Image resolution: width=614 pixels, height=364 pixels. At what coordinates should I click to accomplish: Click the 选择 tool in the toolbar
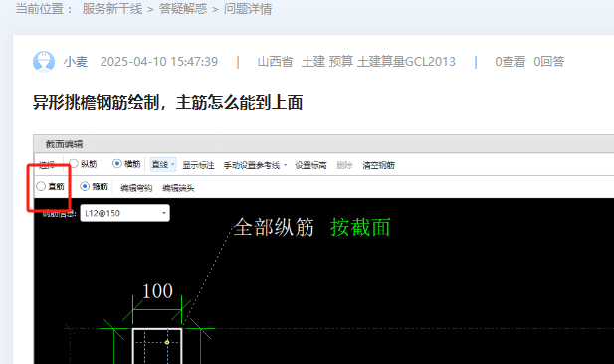pyautogui.click(x=47, y=165)
